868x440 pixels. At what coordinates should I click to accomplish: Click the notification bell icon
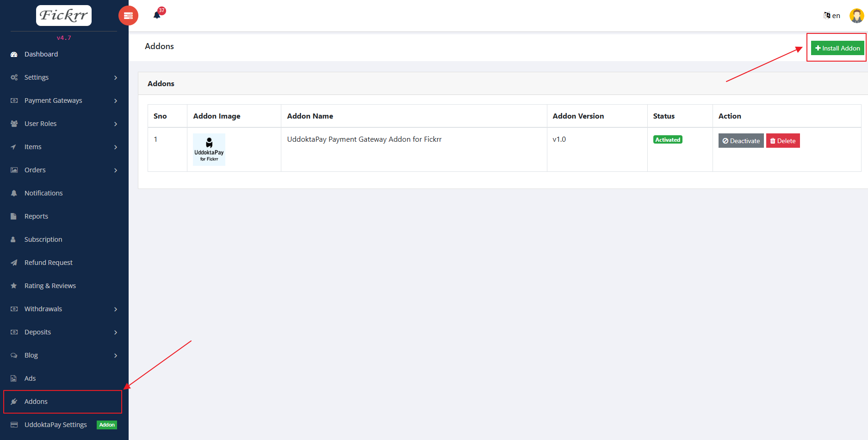[157, 15]
